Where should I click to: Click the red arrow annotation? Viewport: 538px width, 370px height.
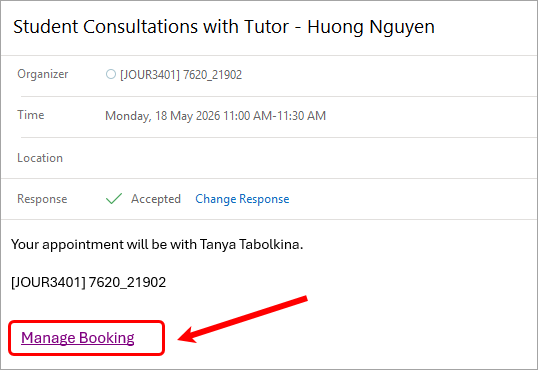(242, 319)
